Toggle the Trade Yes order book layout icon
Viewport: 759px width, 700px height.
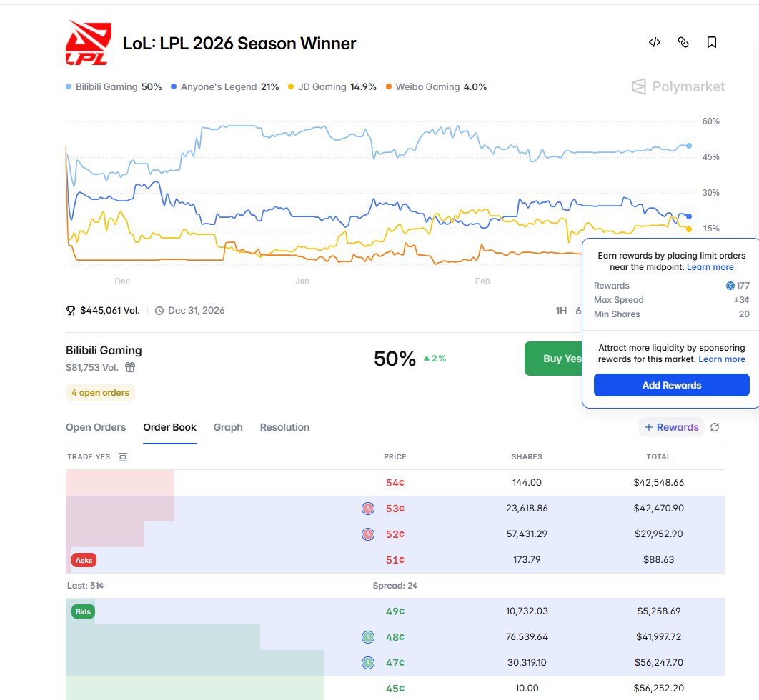pos(123,456)
